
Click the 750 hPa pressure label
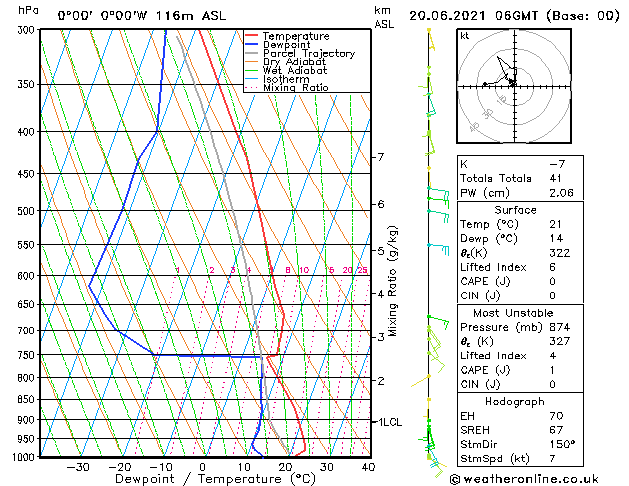[28, 355]
